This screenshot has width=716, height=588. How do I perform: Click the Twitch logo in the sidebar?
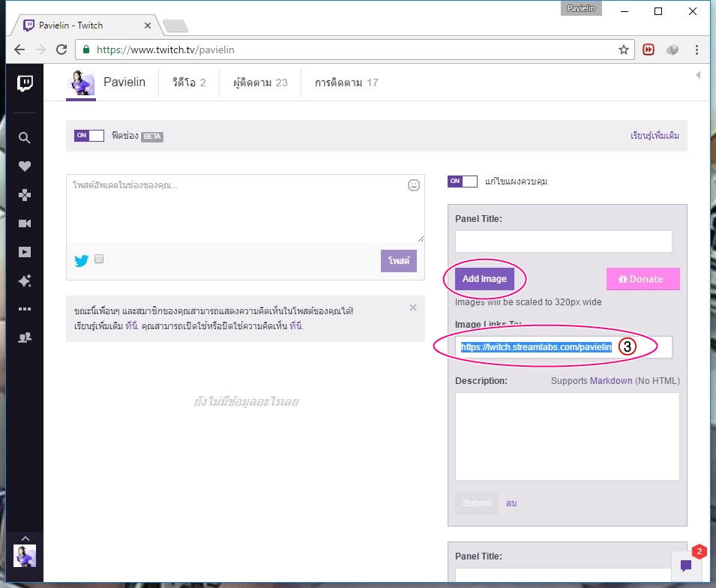click(x=25, y=83)
